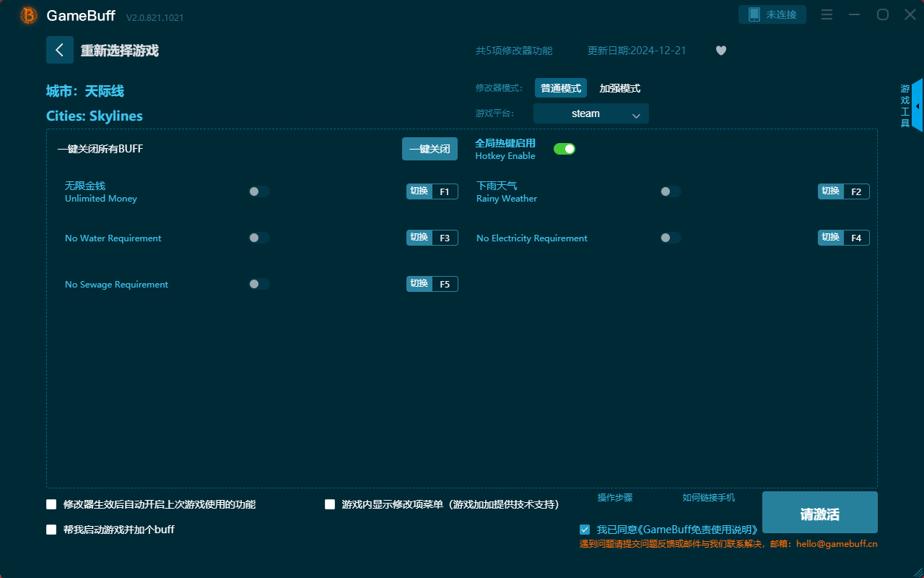Viewport: 924px width, 578px height.
Task: Uncheck the GameBuff免责使用说明 agreement checkbox
Action: tap(585, 529)
